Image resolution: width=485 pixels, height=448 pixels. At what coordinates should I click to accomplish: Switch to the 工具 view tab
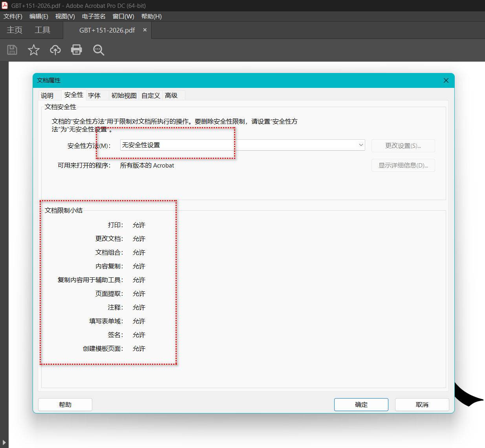42,30
